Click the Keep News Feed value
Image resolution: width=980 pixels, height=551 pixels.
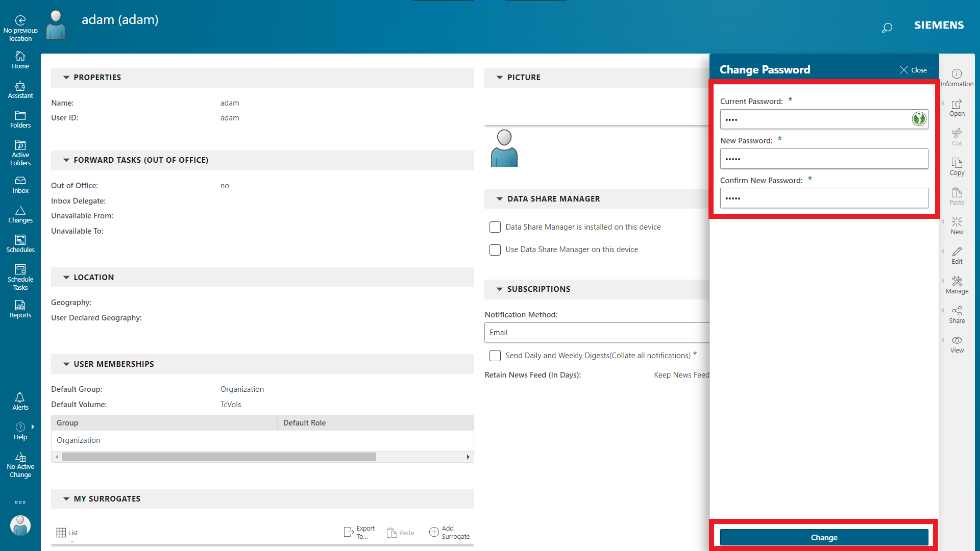point(681,375)
